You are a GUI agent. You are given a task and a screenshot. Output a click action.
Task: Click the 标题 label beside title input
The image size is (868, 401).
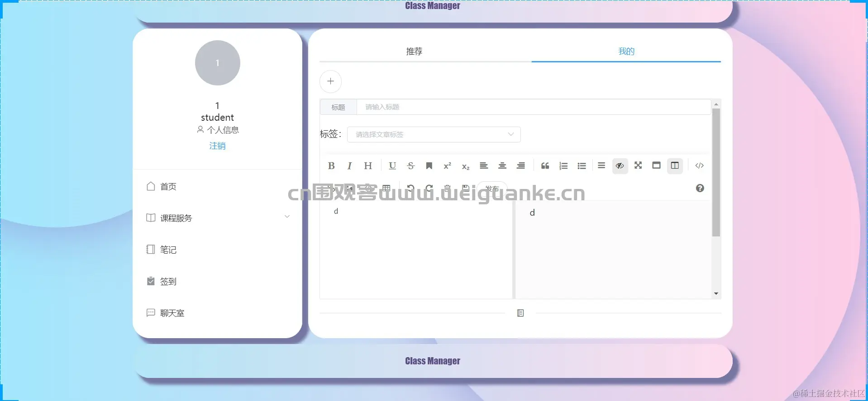[338, 107]
